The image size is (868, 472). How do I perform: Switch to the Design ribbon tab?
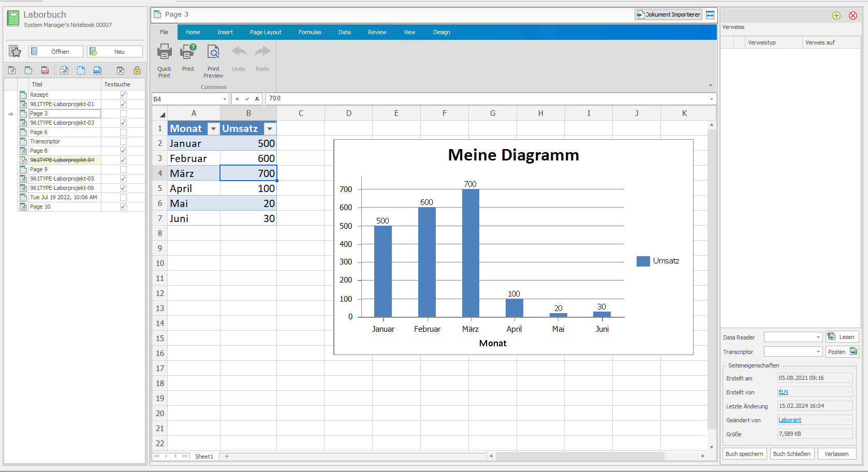442,32
